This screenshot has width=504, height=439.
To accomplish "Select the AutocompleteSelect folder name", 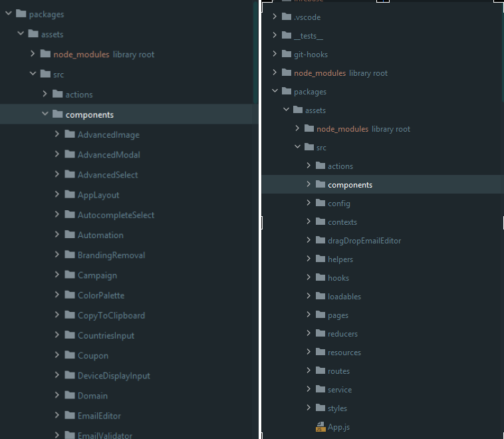I will [116, 215].
